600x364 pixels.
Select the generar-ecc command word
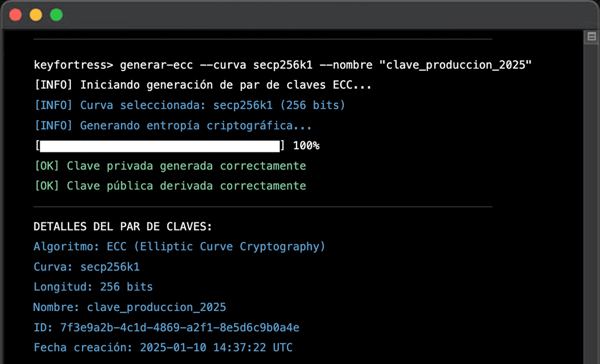click(x=156, y=65)
